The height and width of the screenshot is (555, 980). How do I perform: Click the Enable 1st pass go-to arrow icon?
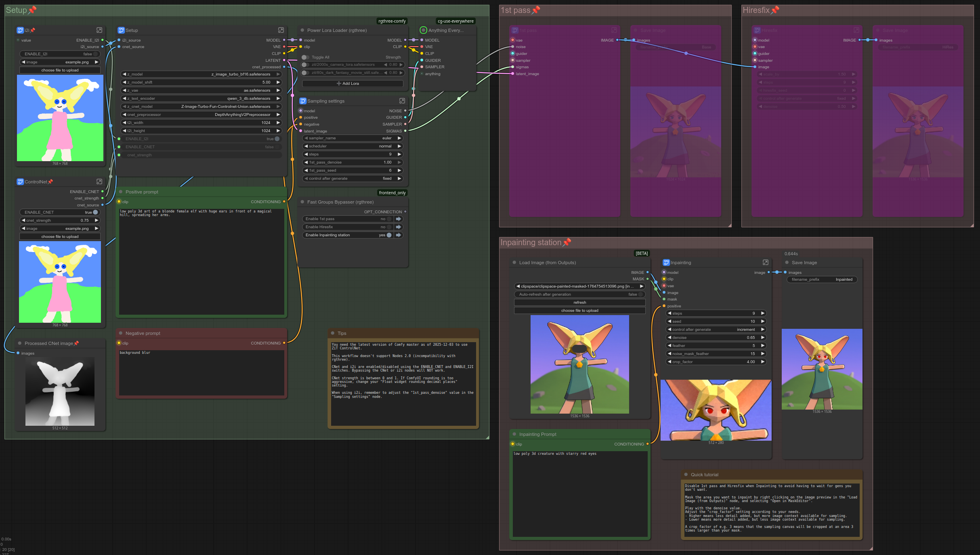click(x=399, y=219)
